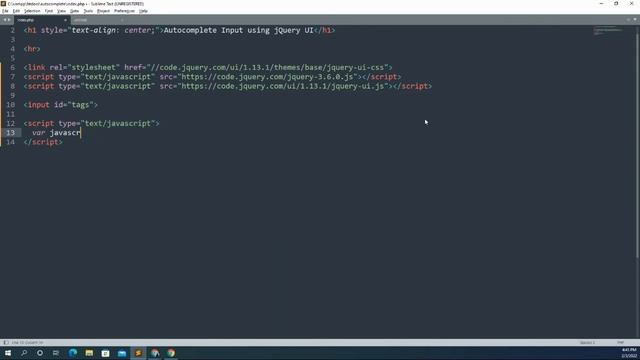Click the jquery-ui.js script line

pos(228,86)
